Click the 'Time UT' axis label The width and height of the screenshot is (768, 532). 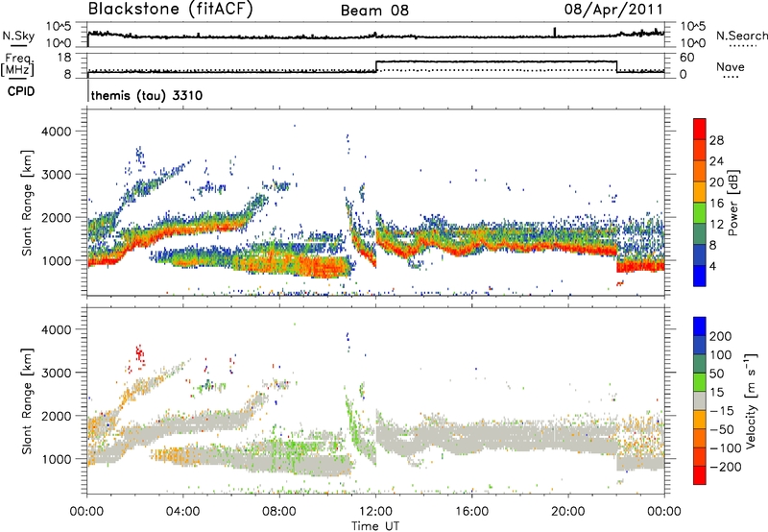click(375, 526)
